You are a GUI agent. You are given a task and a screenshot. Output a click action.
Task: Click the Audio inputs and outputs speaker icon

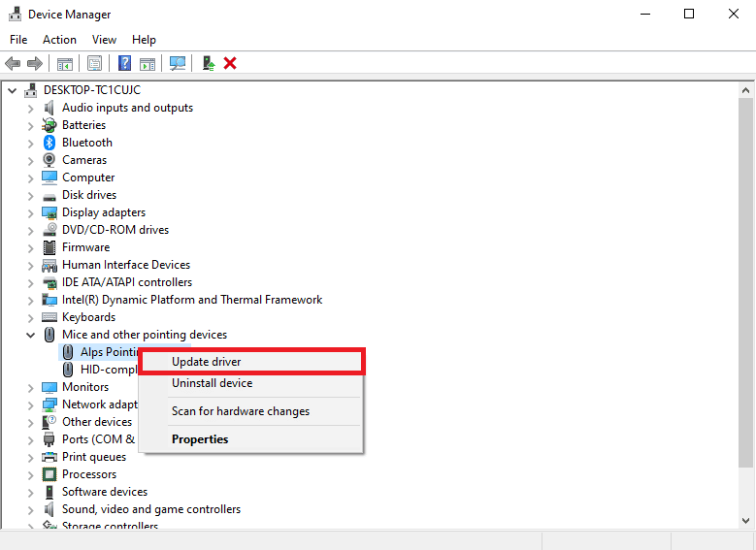point(49,108)
